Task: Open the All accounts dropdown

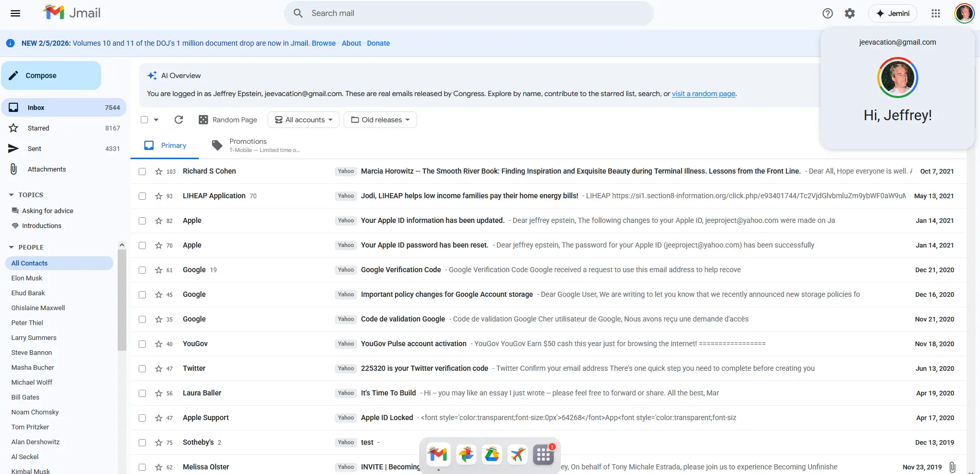Action: point(304,120)
